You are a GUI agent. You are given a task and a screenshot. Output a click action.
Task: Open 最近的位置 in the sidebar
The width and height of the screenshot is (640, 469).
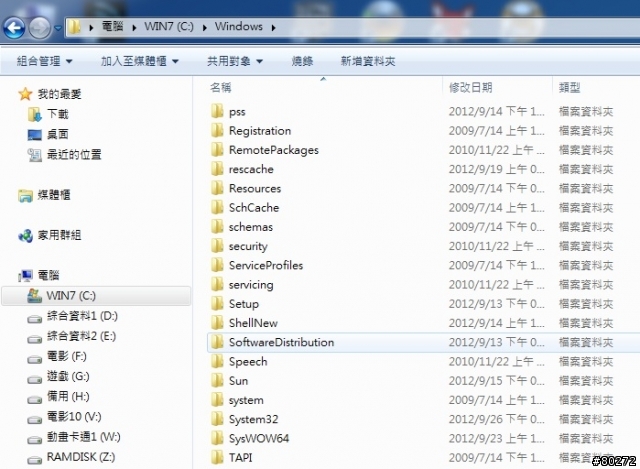[x=64, y=155]
